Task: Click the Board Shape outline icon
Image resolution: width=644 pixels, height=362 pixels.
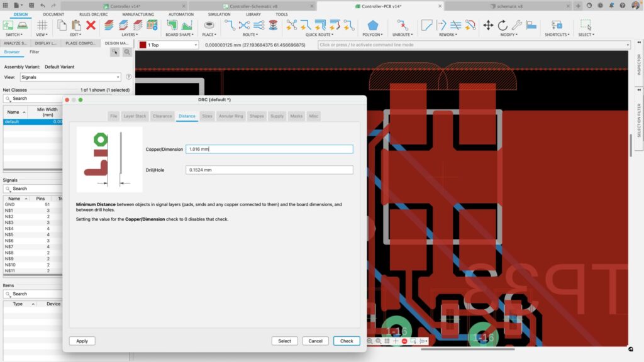Action: click(x=172, y=25)
